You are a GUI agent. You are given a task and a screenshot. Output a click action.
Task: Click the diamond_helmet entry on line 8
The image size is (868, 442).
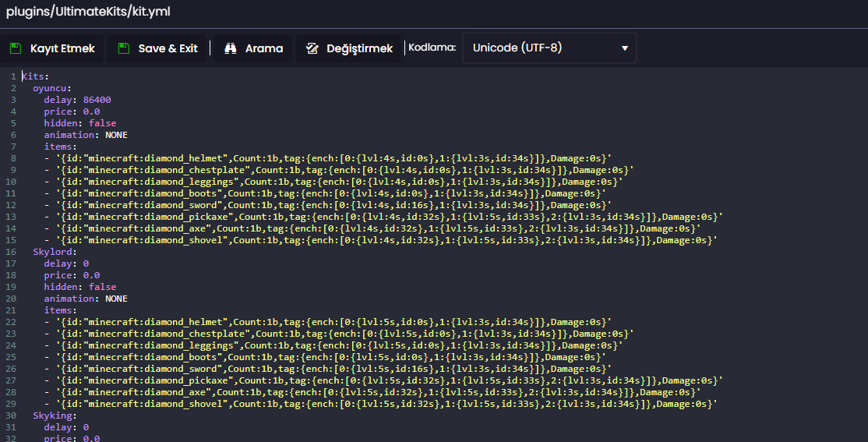pyautogui.click(x=328, y=158)
